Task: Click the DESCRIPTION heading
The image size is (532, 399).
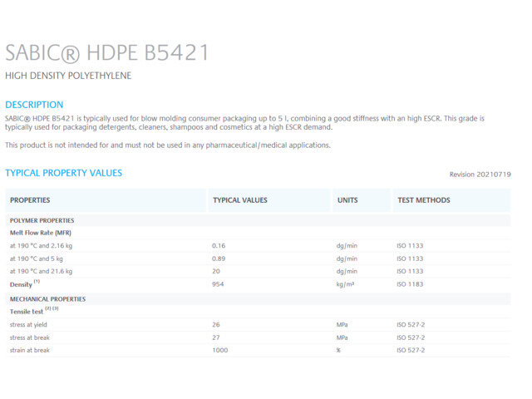Action: [x=34, y=105]
